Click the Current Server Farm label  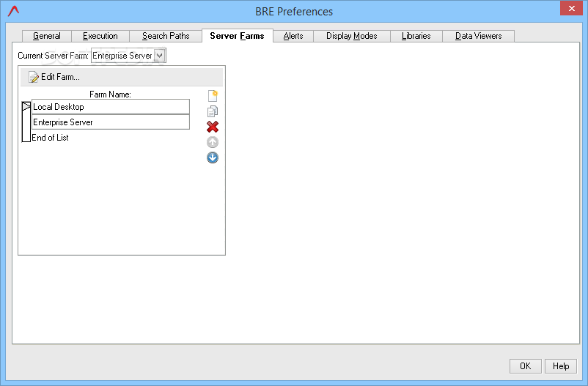click(x=53, y=56)
